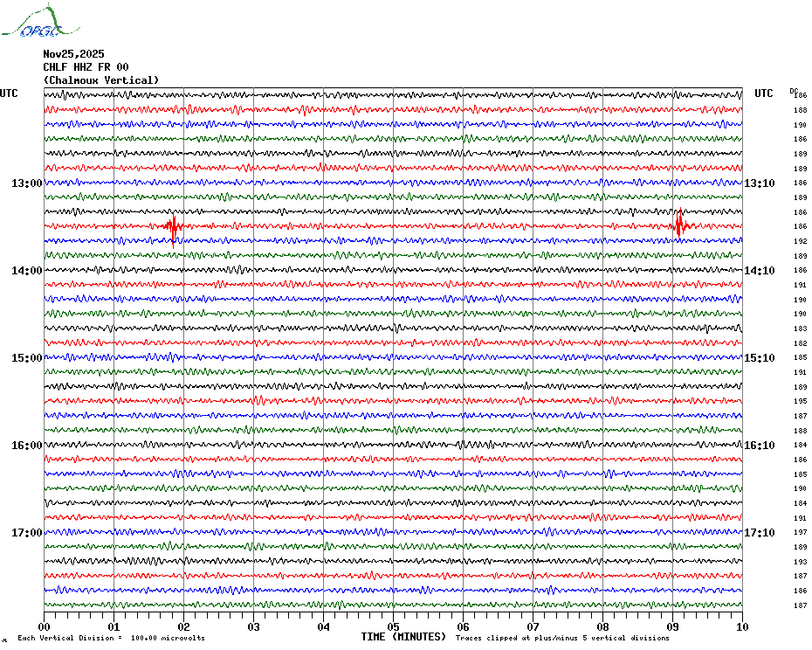The width and height of the screenshot is (812, 650).
Task: Click the 04 minute tick label
Action: (x=324, y=626)
